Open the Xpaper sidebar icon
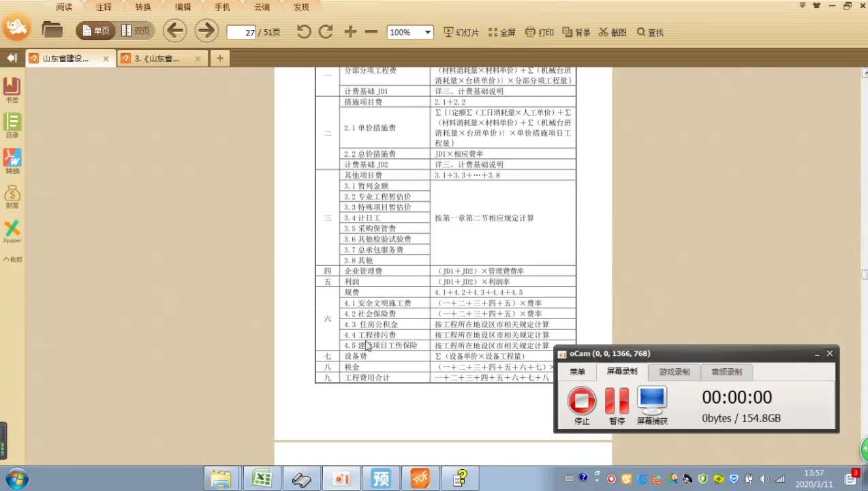This screenshot has height=491, width=868. pos(12,232)
